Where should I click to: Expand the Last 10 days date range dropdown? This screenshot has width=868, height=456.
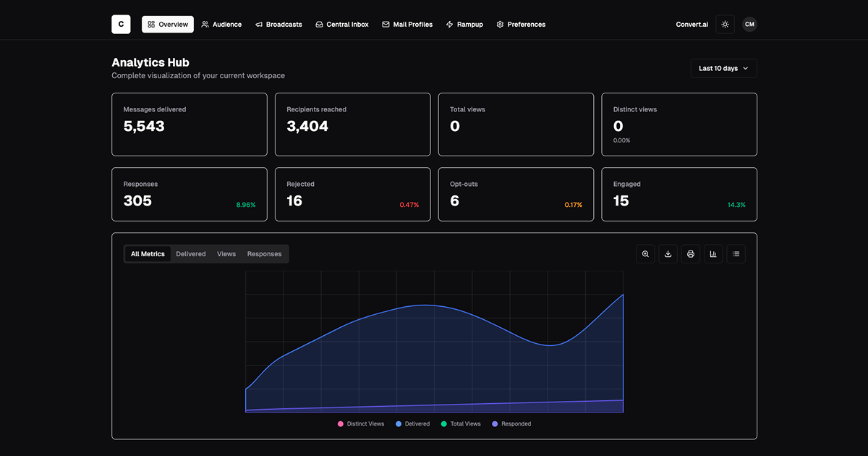(723, 68)
